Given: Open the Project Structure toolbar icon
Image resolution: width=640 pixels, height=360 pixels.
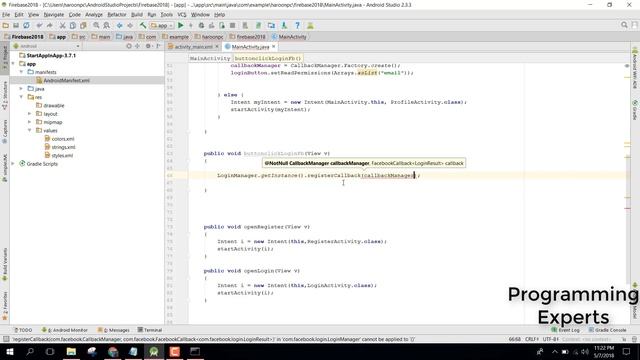Looking at the screenshot, I should tap(271, 25).
